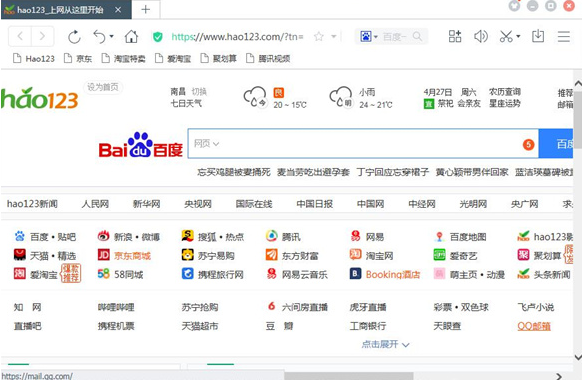Open the 京东 bookmark bar item
Image resolution: width=582 pixels, height=382 pixels.
[x=78, y=58]
